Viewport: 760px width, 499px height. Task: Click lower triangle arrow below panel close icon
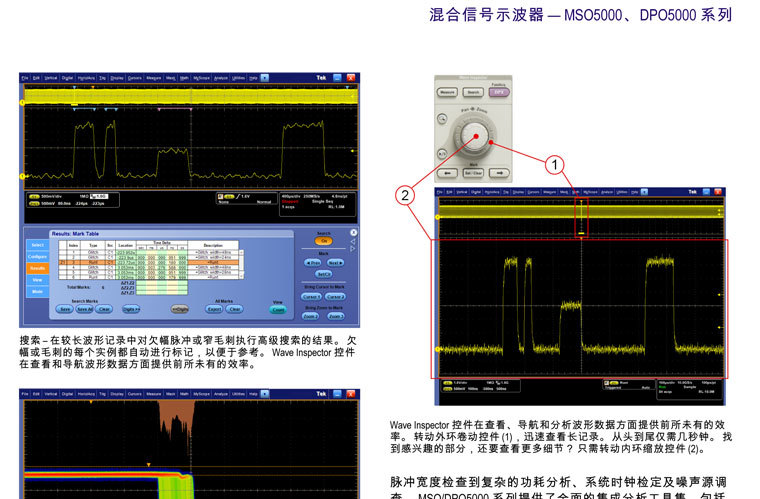click(353, 249)
